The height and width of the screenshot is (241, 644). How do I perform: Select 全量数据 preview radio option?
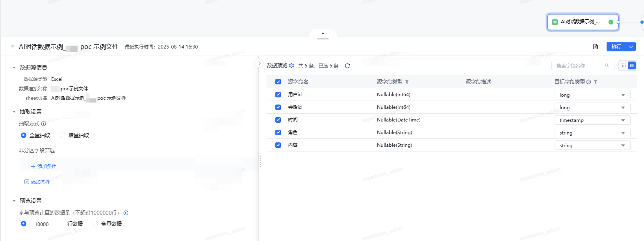click(95, 224)
